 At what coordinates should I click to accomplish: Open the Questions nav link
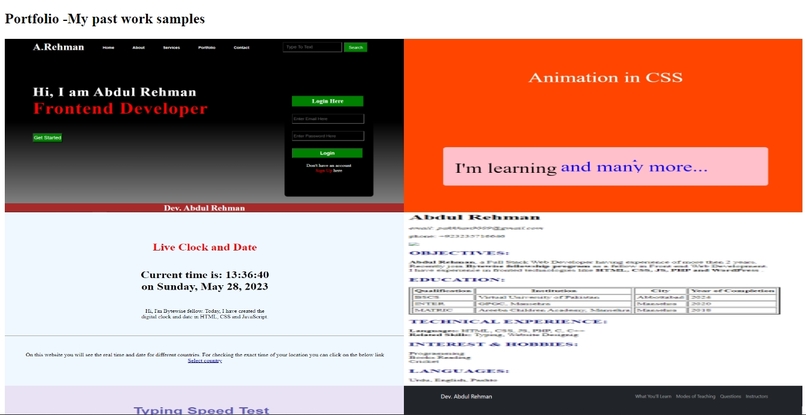click(x=730, y=396)
